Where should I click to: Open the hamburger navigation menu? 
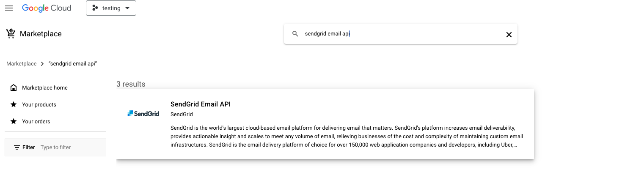(x=8, y=8)
